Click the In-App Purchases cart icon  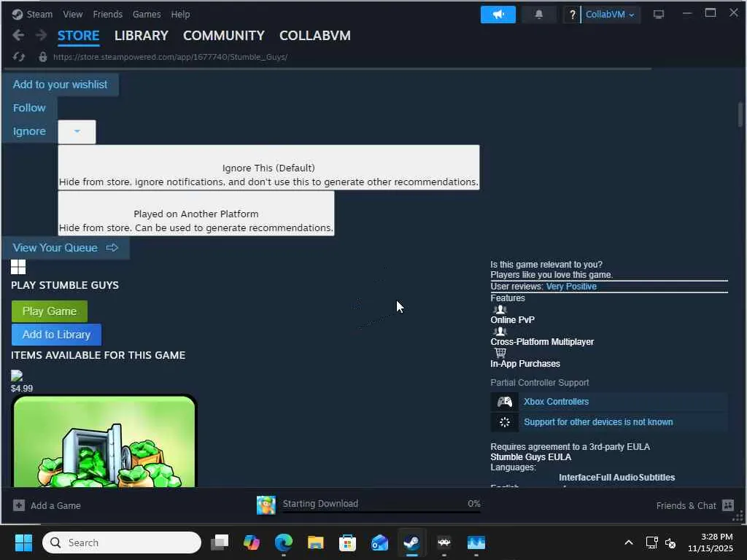[x=500, y=353]
